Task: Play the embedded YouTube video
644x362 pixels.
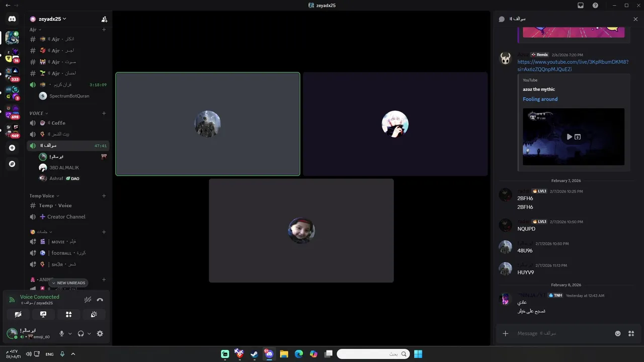Action: 569,137
